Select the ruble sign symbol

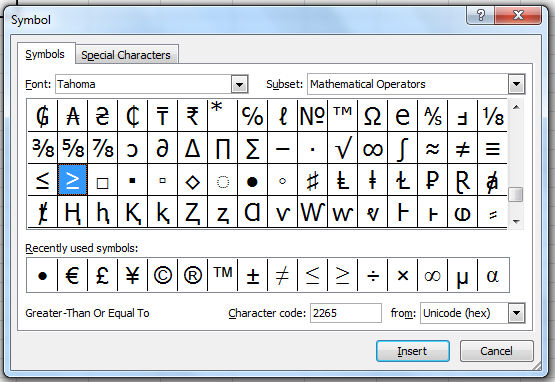[433, 179]
